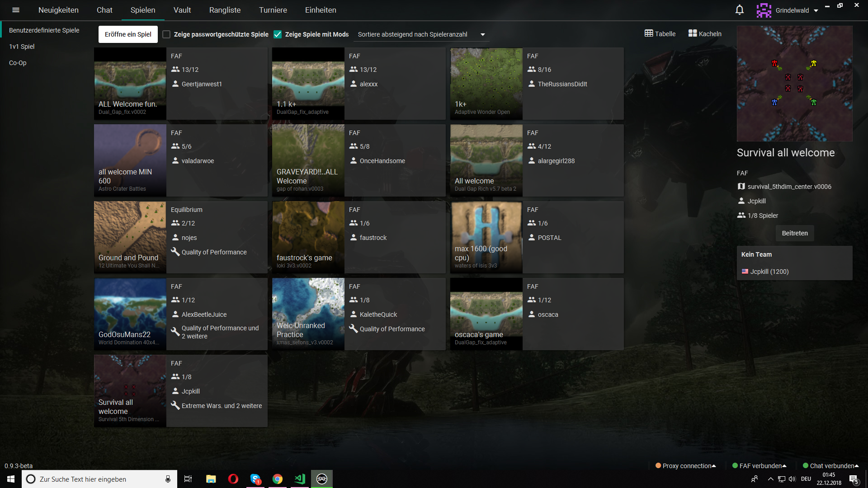
Task: Enable Zeige passwortgeschützte Spiele
Action: pyautogui.click(x=166, y=34)
